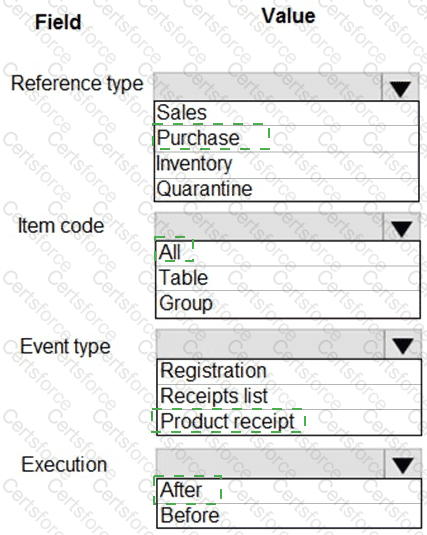427x535 pixels.
Task: Click the Event type gray field
Action: click(270, 344)
